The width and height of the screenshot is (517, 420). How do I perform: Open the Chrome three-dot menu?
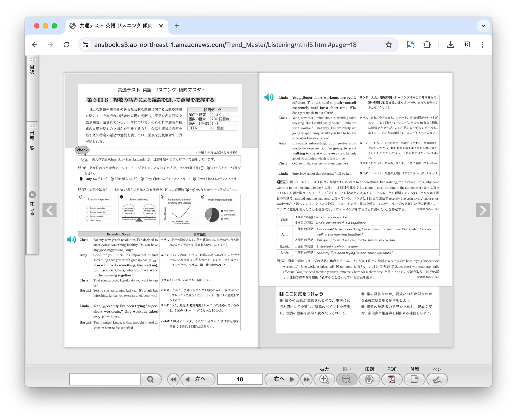point(482,45)
